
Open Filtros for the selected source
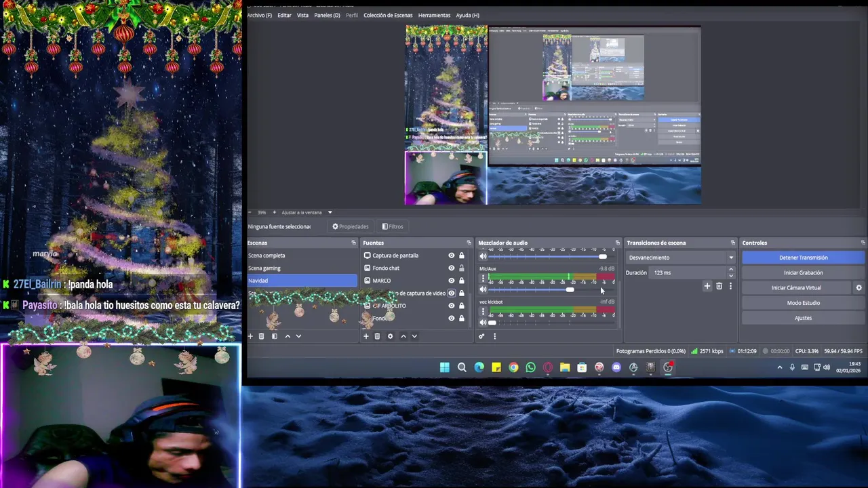pyautogui.click(x=393, y=226)
